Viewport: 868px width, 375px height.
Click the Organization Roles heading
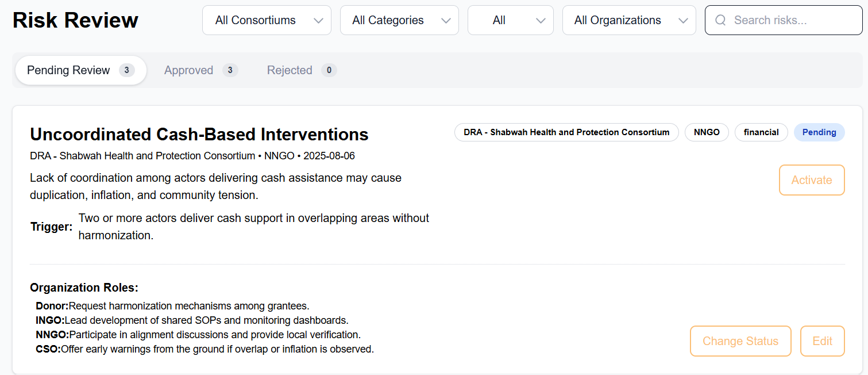click(x=84, y=288)
